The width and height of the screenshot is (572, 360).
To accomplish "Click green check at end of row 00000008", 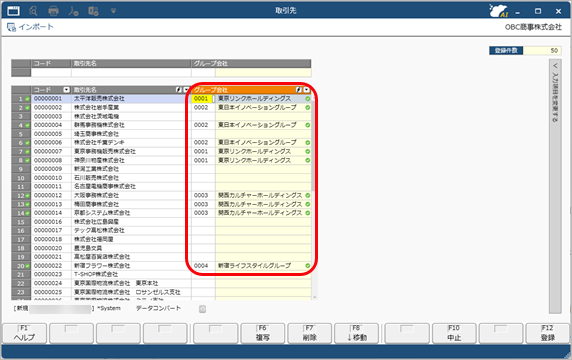I will coord(308,160).
